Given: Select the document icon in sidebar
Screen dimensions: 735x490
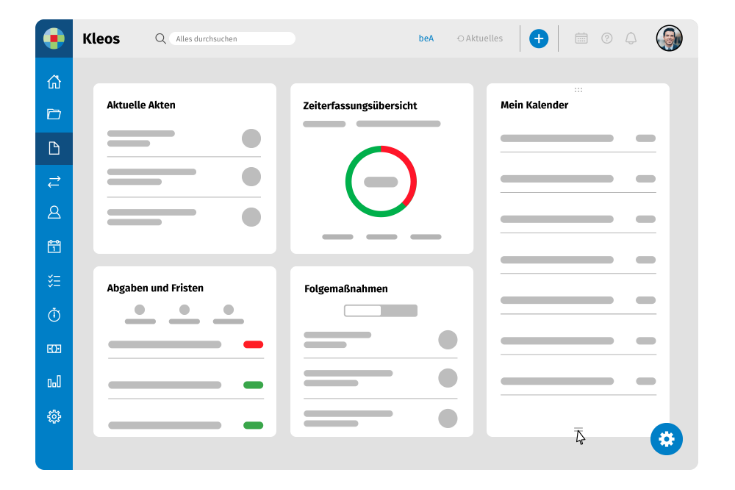Looking at the screenshot, I should pyautogui.click(x=54, y=148).
